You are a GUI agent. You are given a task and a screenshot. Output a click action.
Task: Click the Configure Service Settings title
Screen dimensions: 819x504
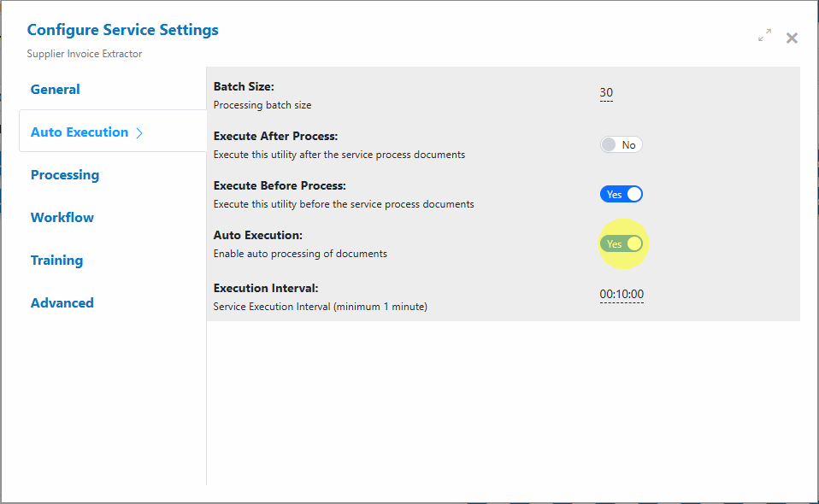pyautogui.click(x=123, y=30)
